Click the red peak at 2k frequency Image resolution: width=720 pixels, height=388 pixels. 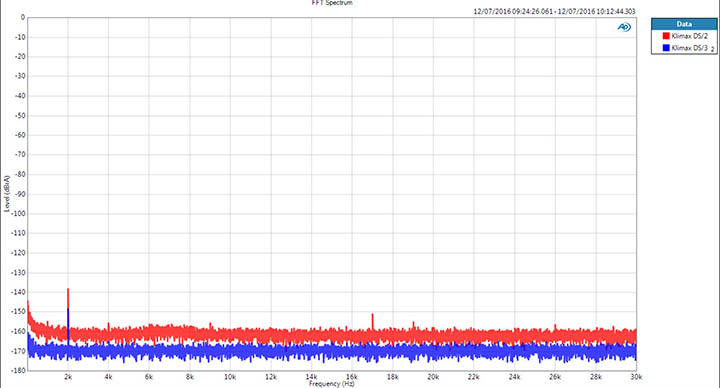tap(68, 298)
